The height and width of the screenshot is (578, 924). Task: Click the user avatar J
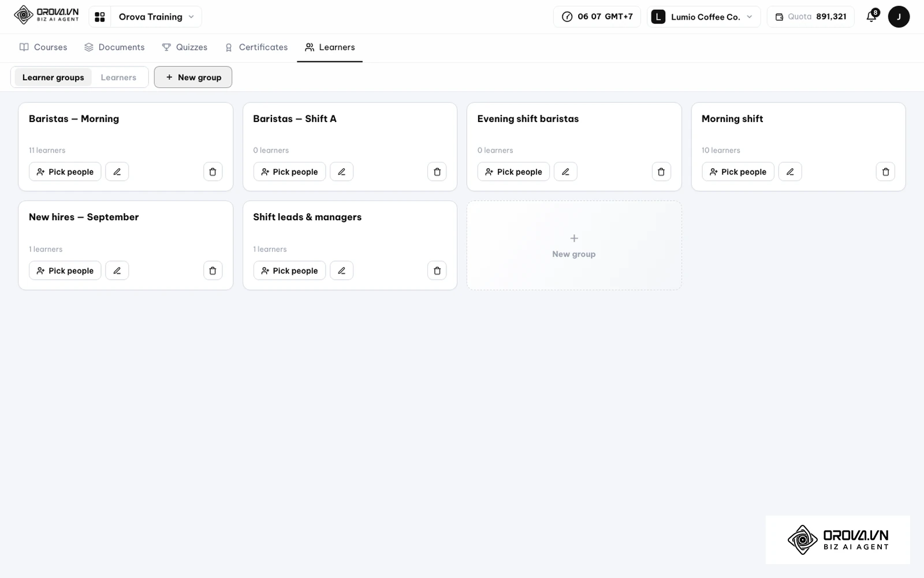pos(899,17)
